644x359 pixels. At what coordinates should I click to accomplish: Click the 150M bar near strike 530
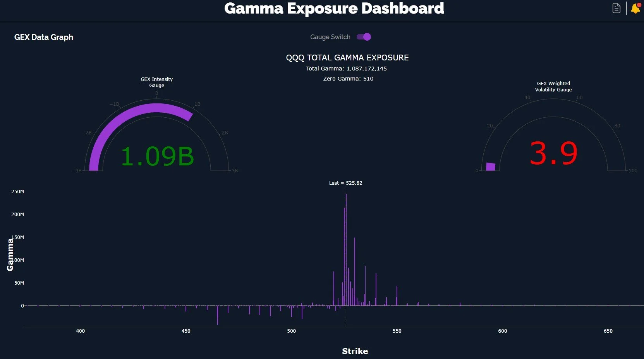(355, 272)
